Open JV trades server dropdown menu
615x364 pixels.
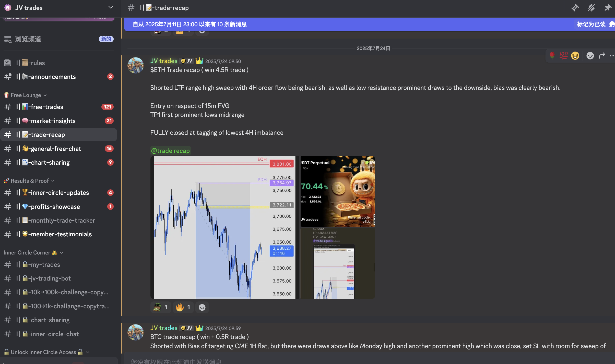pos(111,7)
